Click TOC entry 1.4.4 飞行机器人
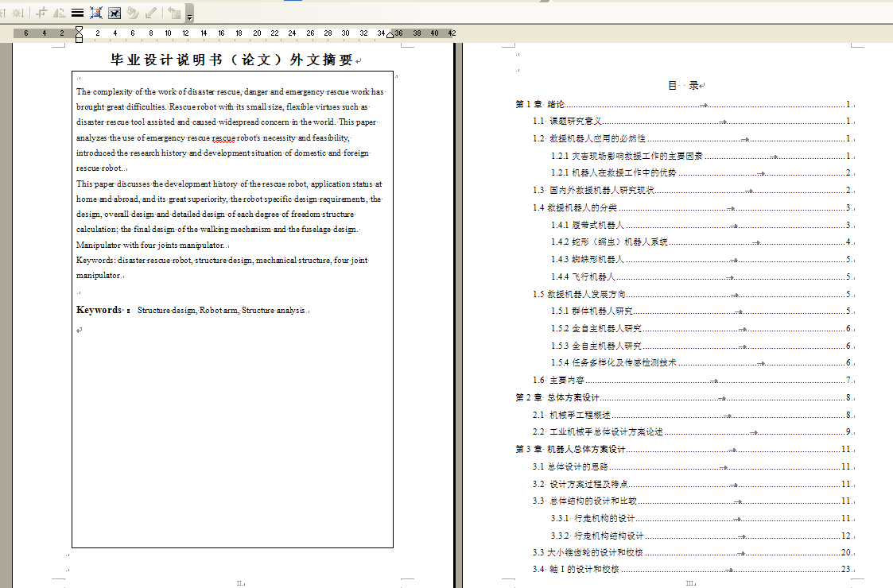This screenshot has width=893, height=588. point(701,277)
